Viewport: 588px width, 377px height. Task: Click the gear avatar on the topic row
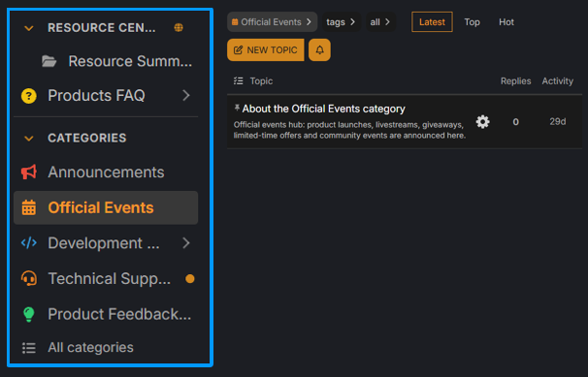point(482,122)
